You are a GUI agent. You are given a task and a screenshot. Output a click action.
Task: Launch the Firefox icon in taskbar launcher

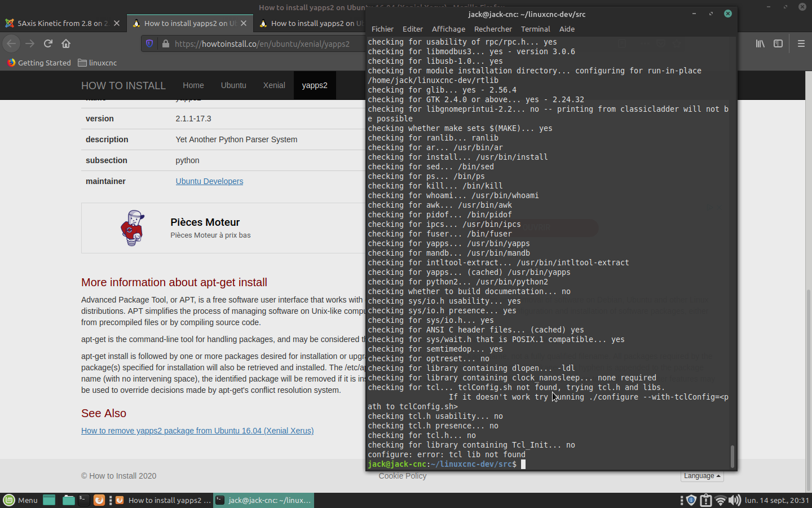click(99, 500)
